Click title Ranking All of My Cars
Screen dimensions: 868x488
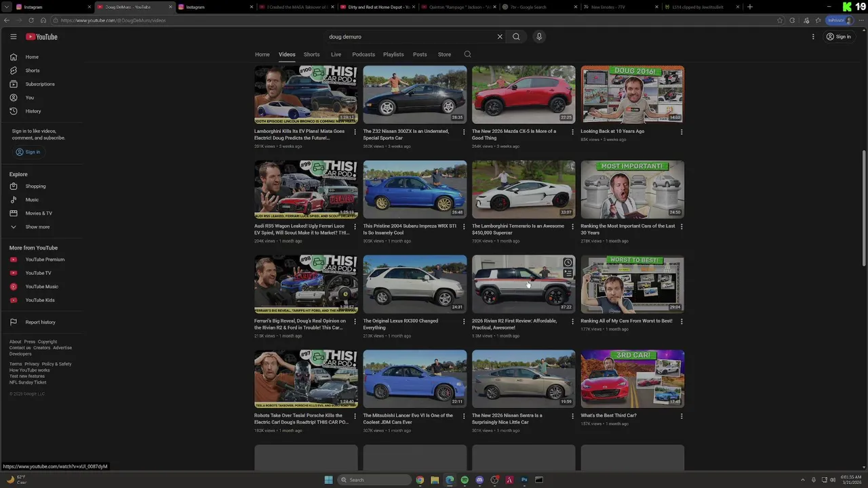coord(627,321)
